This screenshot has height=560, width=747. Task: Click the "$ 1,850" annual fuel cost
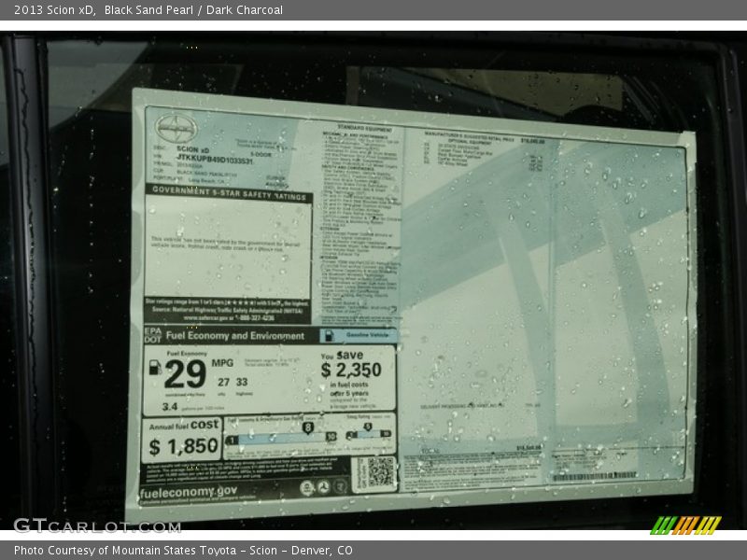[183, 447]
